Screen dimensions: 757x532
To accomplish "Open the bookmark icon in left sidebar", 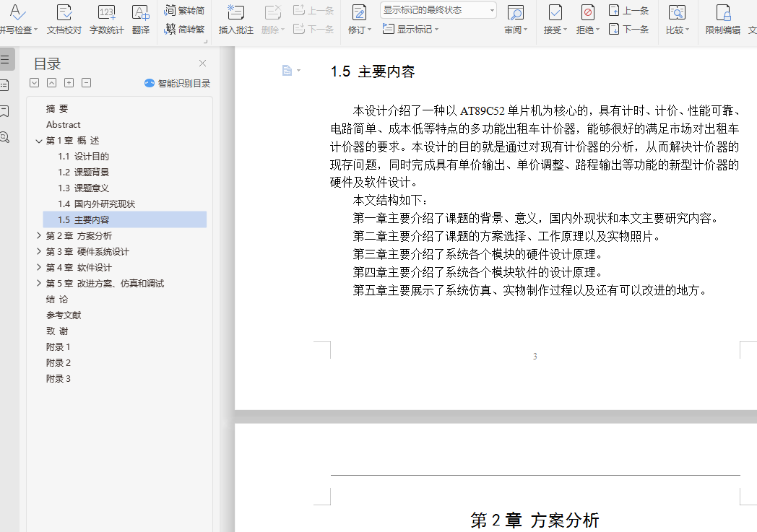I will 4,111.
